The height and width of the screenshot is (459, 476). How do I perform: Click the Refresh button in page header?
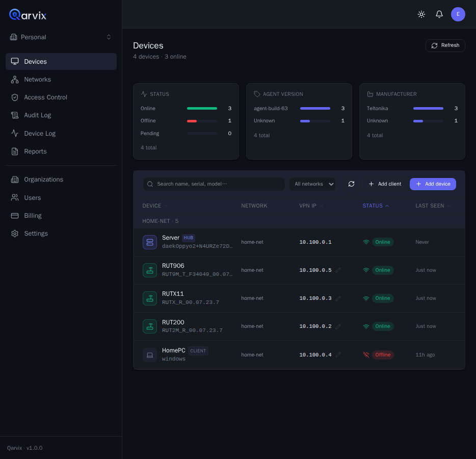tap(445, 45)
